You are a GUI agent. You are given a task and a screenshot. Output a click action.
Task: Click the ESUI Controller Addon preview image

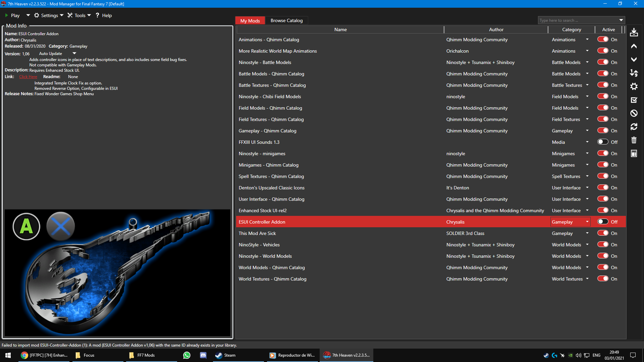(117, 273)
